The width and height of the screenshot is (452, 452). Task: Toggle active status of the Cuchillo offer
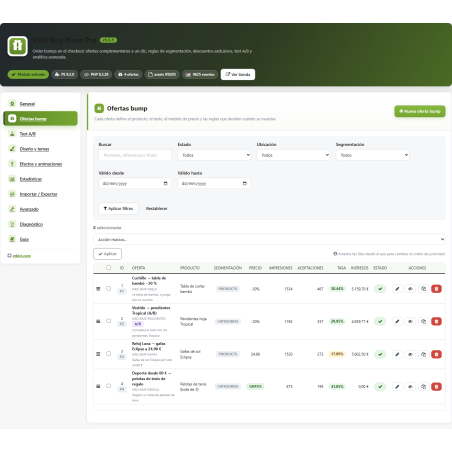tap(380, 289)
